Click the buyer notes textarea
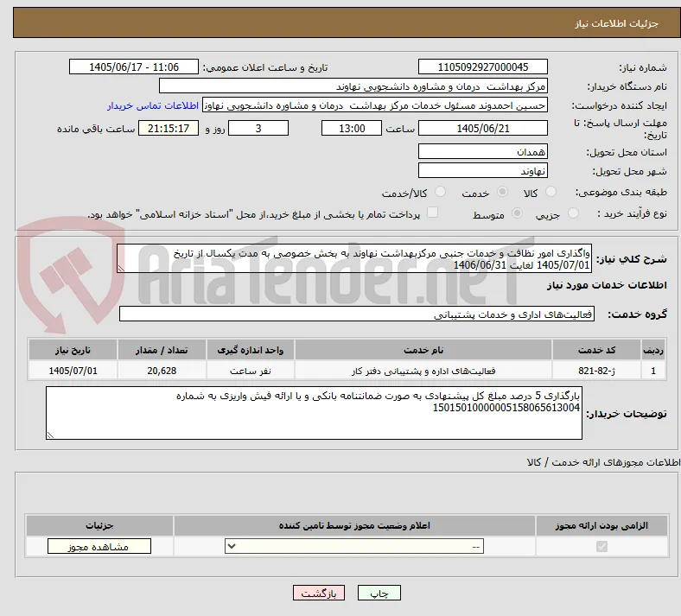 point(314,413)
